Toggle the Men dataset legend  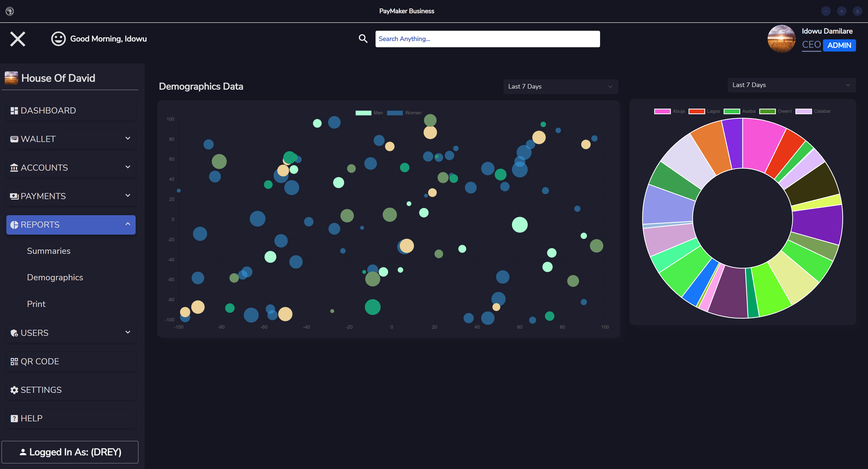click(369, 113)
